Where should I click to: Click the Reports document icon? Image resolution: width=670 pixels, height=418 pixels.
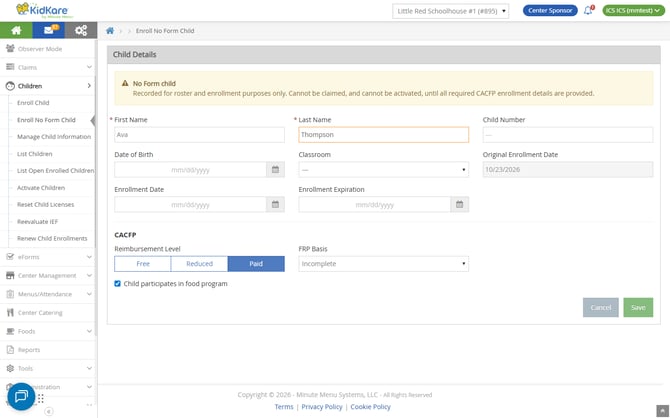pos(10,350)
